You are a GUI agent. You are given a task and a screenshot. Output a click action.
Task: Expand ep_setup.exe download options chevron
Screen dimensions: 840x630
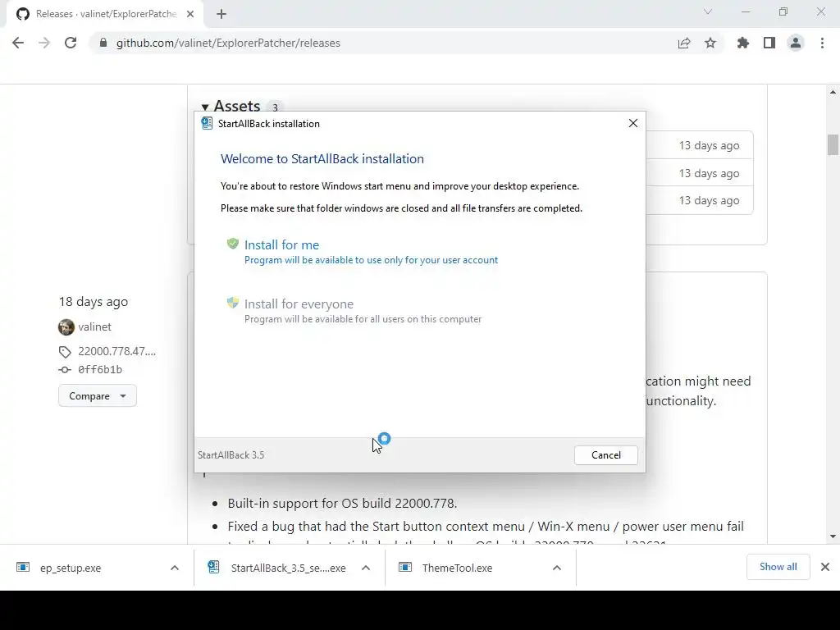(x=175, y=568)
